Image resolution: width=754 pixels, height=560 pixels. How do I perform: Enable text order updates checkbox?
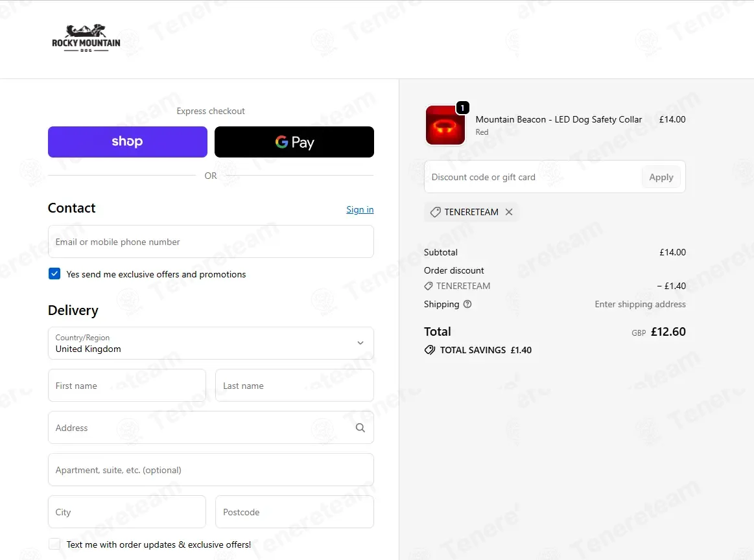pyautogui.click(x=54, y=544)
